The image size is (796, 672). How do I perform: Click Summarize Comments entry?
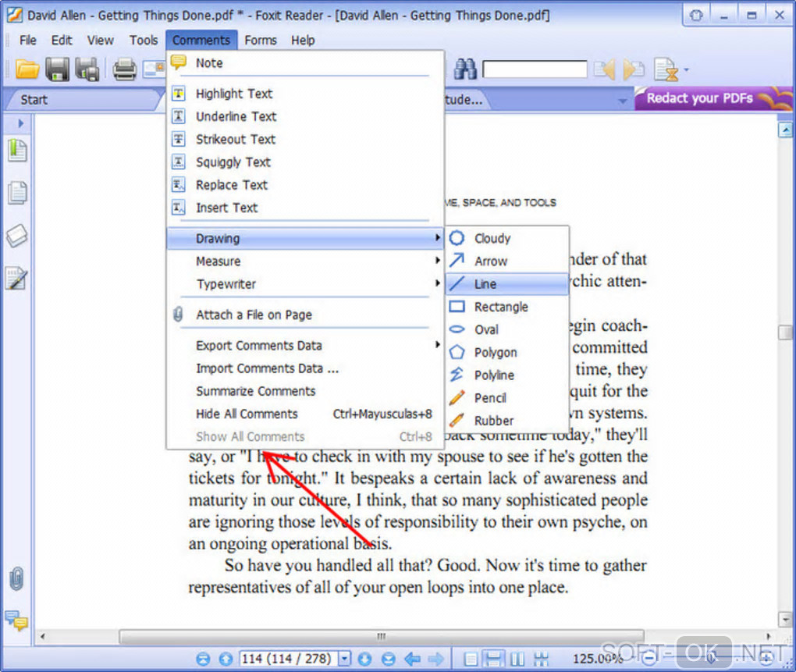(x=304, y=391)
